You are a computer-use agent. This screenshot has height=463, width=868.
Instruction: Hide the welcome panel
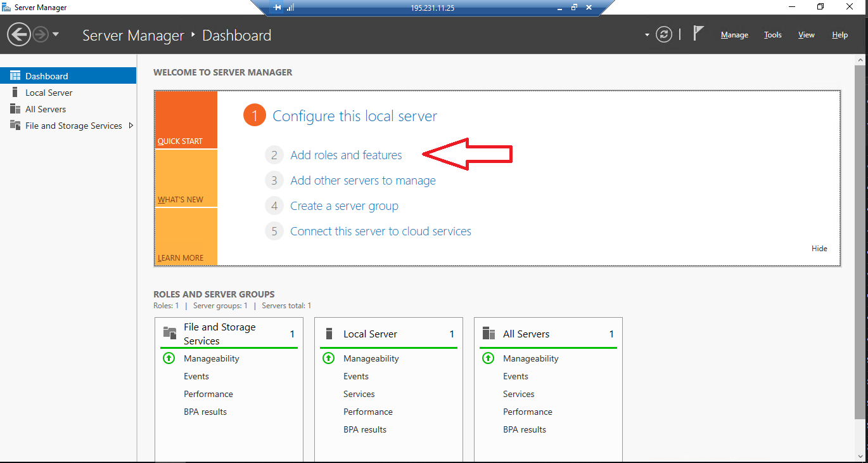[819, 249]
